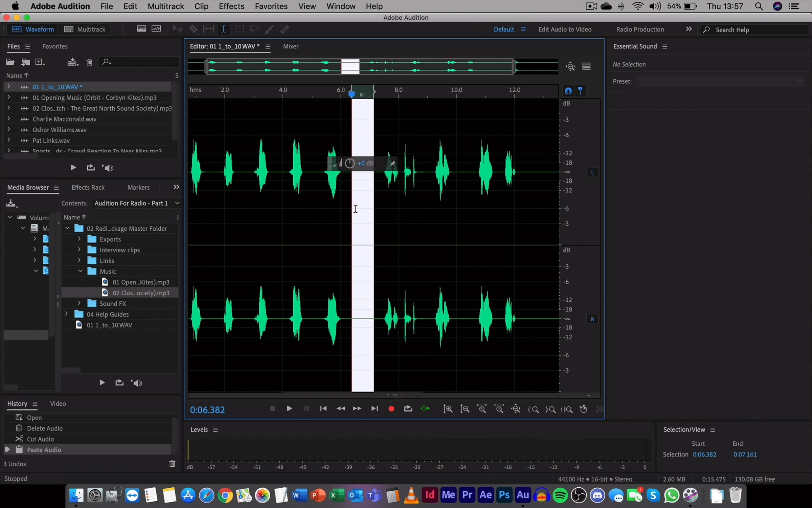Image resolution: width=812 pixels, height=508 pixels.
Task: Switch to the Effects Rack tab
Action: (x=88, y=187)
